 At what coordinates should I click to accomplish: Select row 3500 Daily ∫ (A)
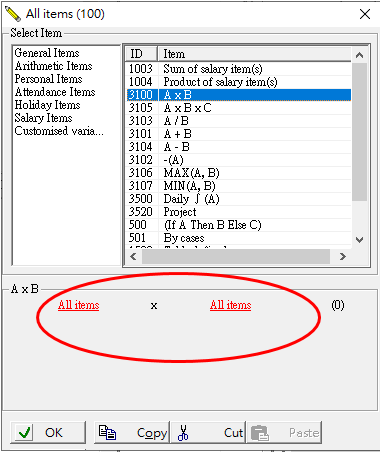[239, 199]
